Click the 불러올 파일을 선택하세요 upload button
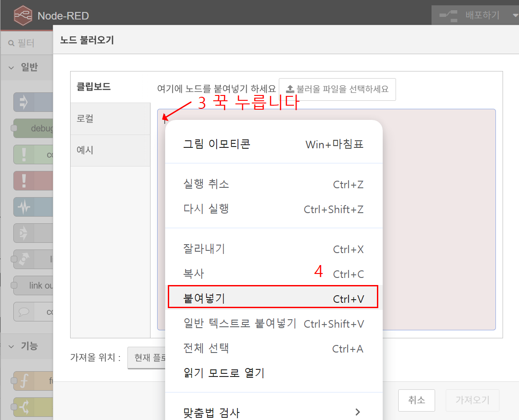 pos(337,89)
